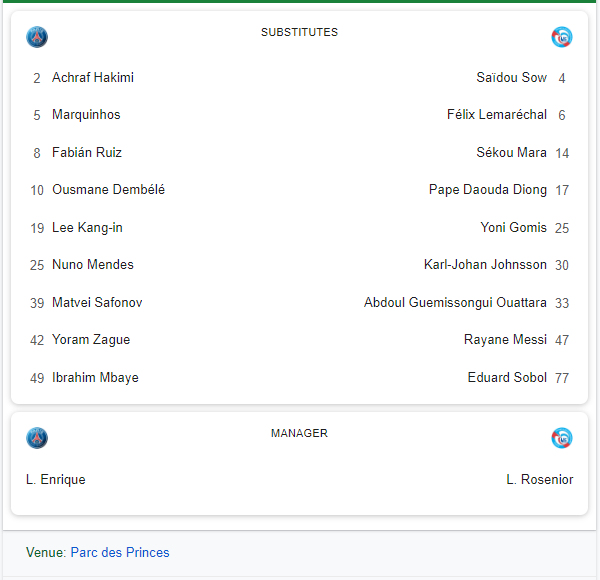Click Eduard Sobol in substitutes list
This screenshot has width=600, height=580.
tap(507, 378)
